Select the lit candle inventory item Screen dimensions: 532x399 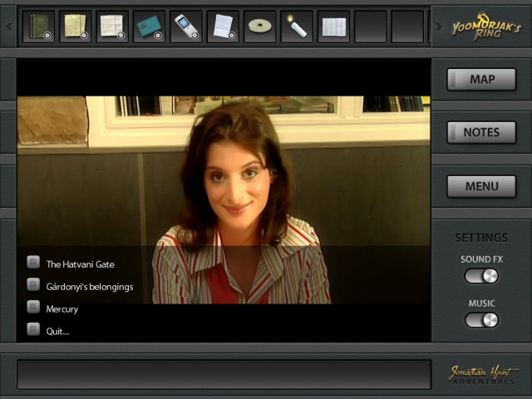[x=297, y=26]
